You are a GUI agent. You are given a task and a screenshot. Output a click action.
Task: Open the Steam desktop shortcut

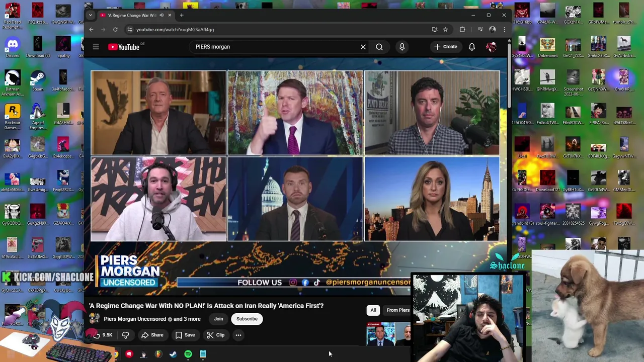tap(38, 81)
